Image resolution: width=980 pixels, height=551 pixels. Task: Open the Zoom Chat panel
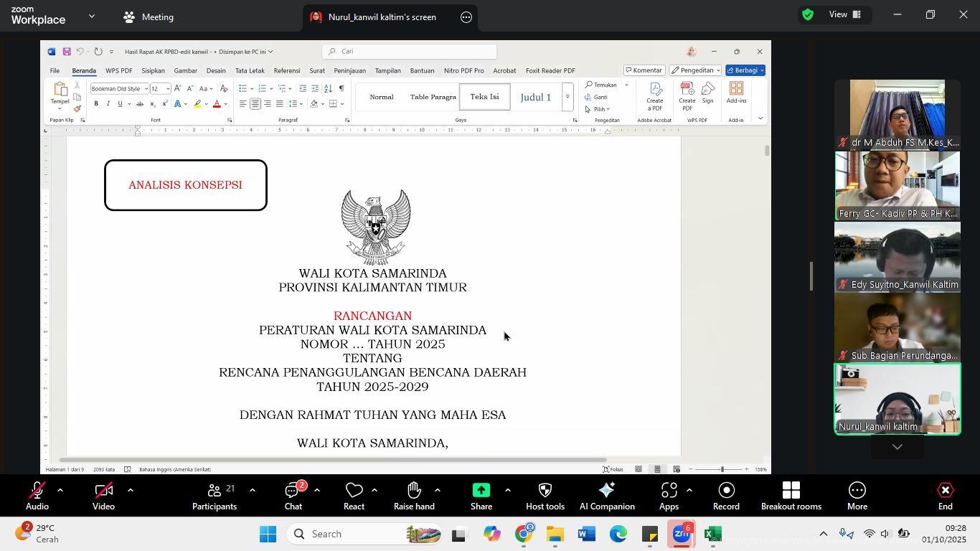[293, 496]
